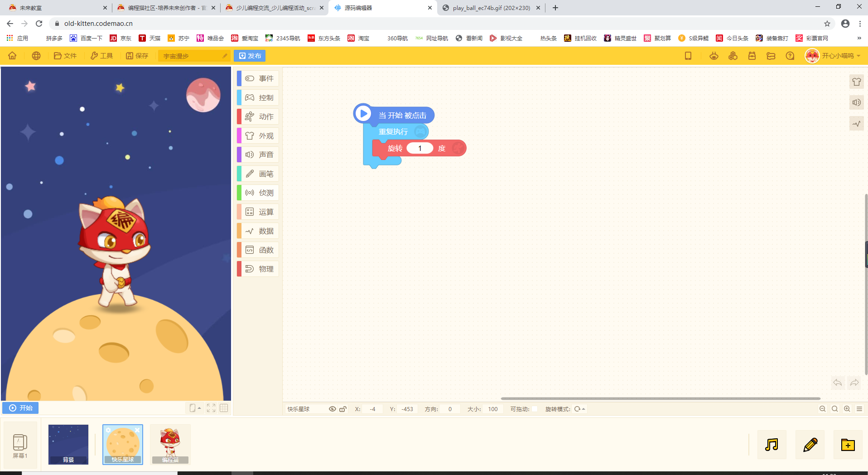Viewport: 868px width, 475px height.
Task: Click the 当 开始 被点击 event block
Action: pyautogui.click(x=402, y=115)
